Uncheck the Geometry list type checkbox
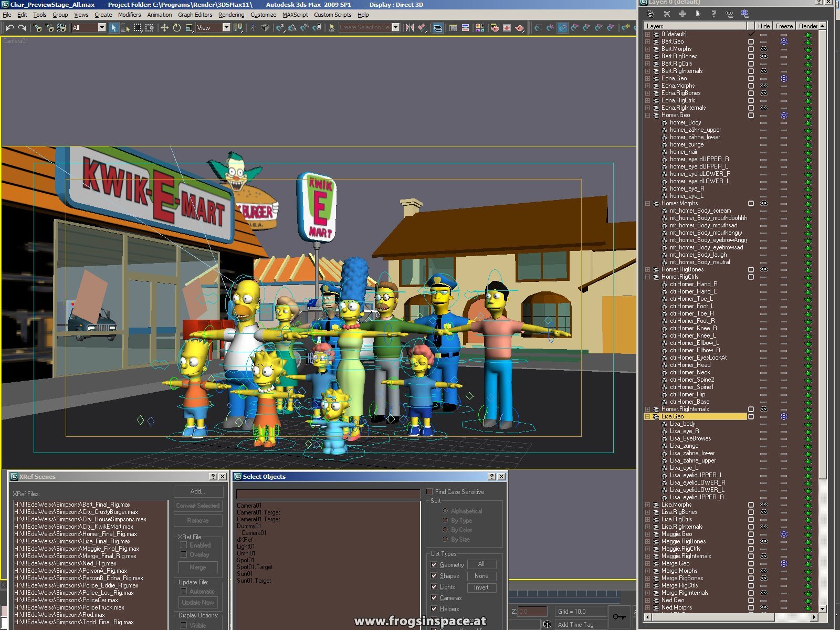The image size is (840, 630). coord(434,565)
